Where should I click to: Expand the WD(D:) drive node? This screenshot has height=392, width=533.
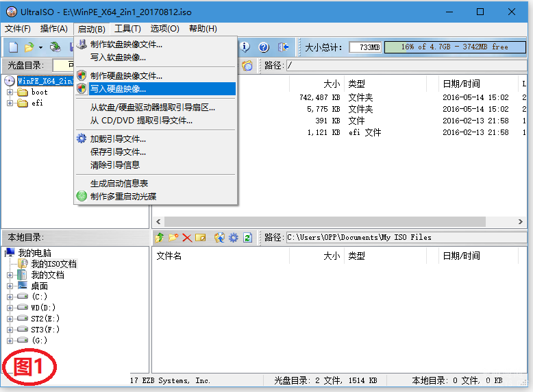10,308
